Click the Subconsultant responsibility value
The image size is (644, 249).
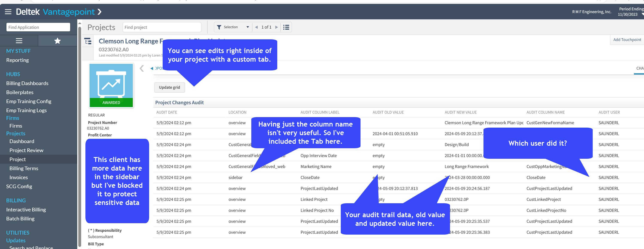click(x=100, y=237)
